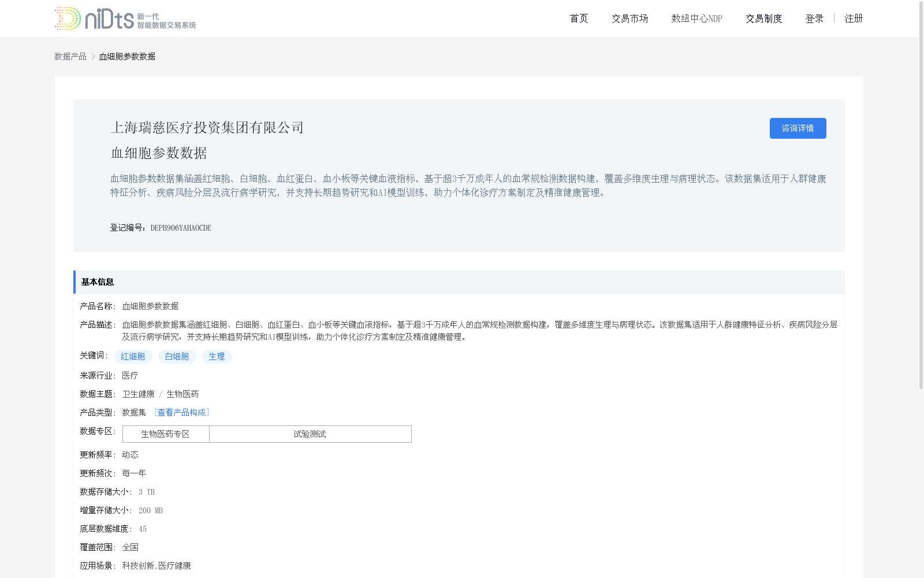Click the 200 MB incremental size value
The height and width of the screenshot is (578, 924).
tap(151, 510)
